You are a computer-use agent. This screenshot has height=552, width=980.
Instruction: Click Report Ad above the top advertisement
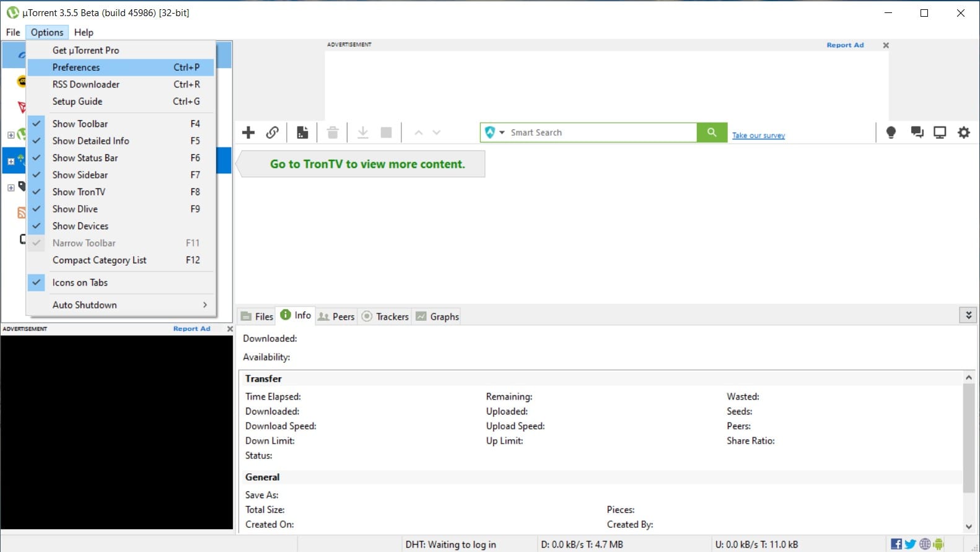pyautogui.click(x=845, y=45)
